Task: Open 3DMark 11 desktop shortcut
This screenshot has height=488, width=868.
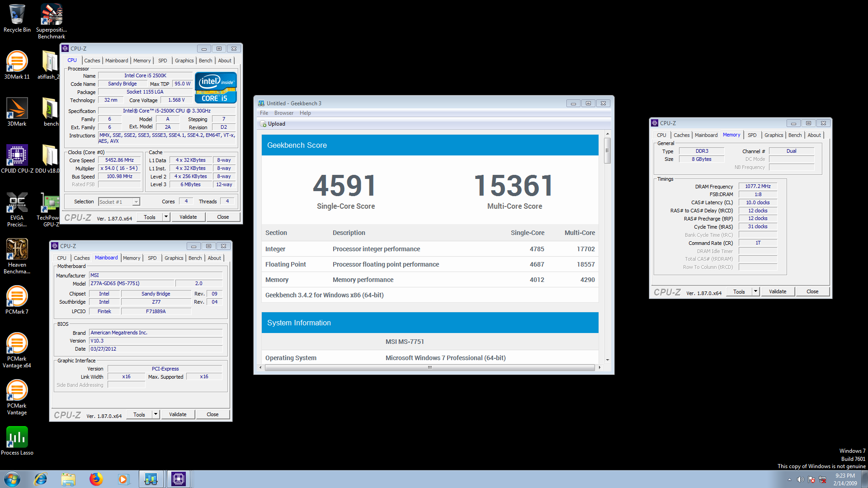Action: click(x=17, y=66)
